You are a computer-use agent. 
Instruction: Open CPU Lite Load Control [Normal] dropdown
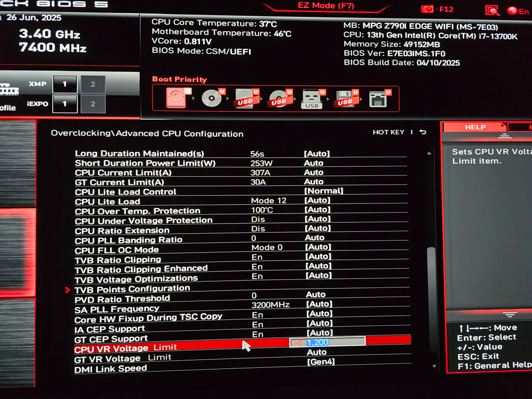[323, 191]
